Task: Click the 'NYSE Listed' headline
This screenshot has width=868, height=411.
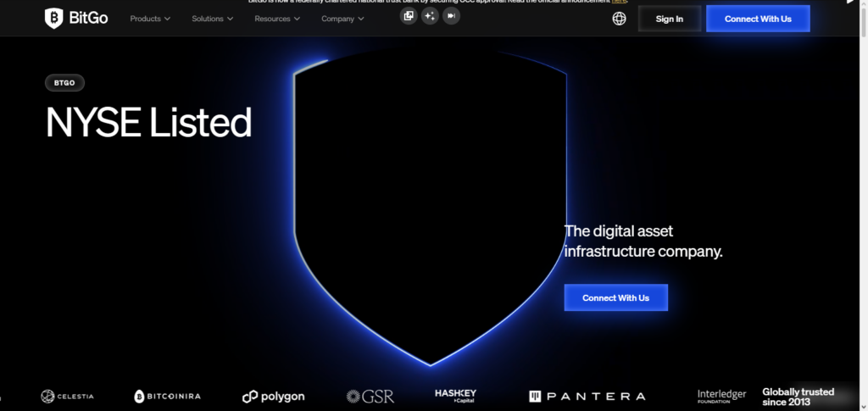Action: tap(148, 122)
